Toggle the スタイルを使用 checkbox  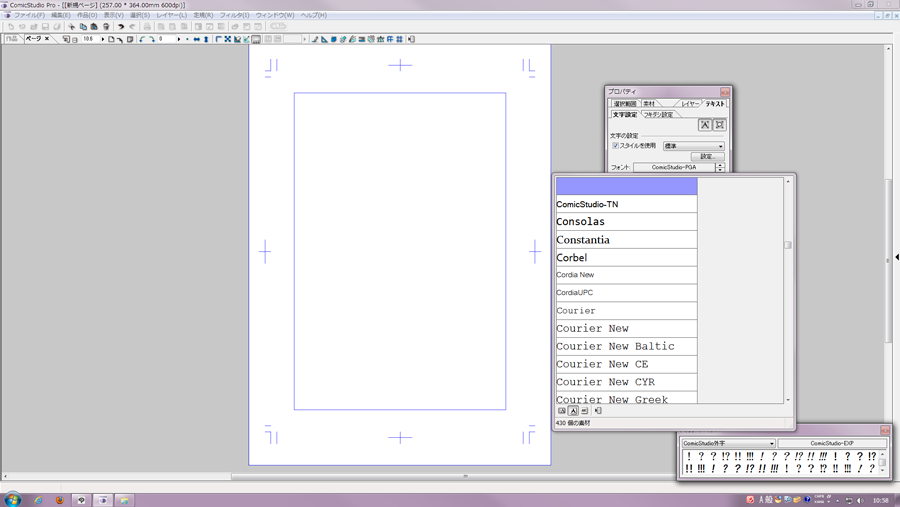click(x=615, y=146)
